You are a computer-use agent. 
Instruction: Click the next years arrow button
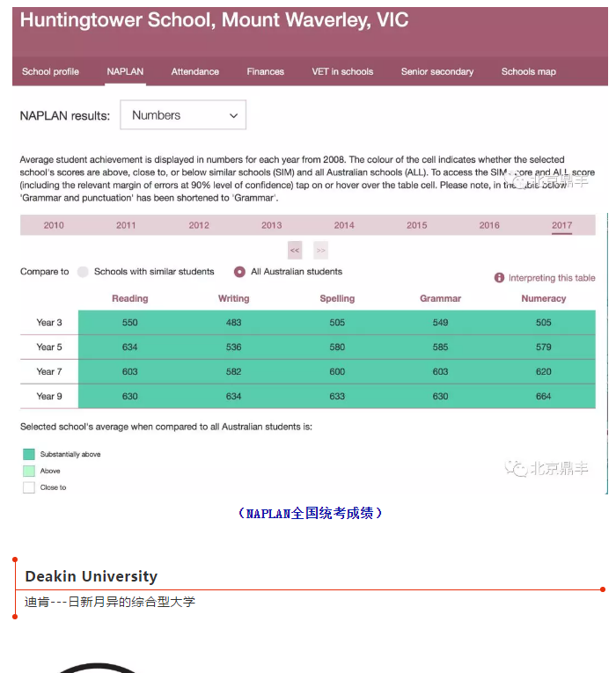tap(320, 250)
